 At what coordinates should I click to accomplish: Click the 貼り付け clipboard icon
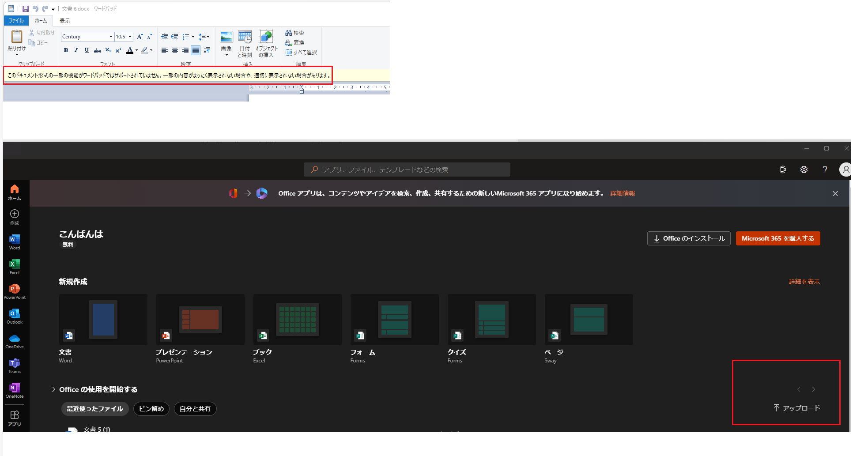(x=17, y=36)
